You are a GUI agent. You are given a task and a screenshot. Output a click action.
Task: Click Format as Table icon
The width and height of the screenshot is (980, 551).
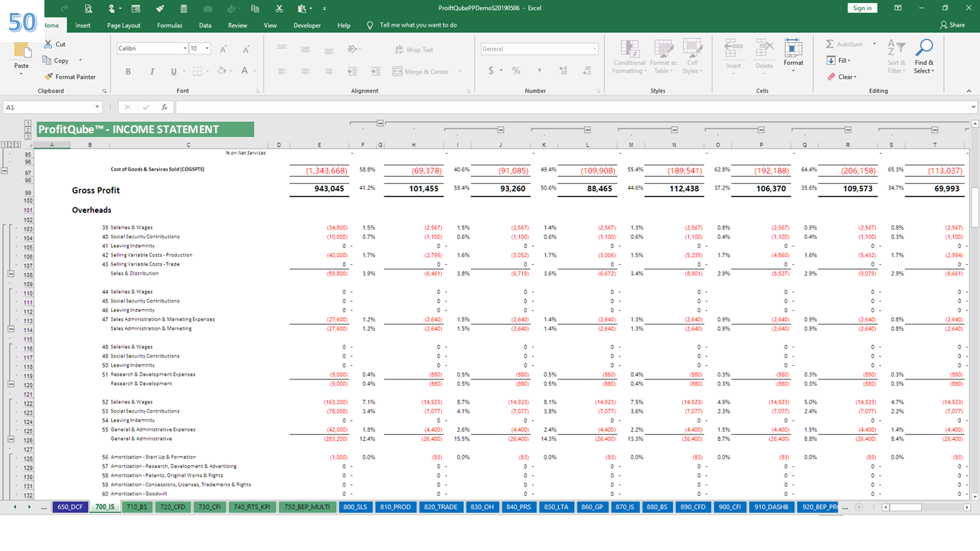662,57
